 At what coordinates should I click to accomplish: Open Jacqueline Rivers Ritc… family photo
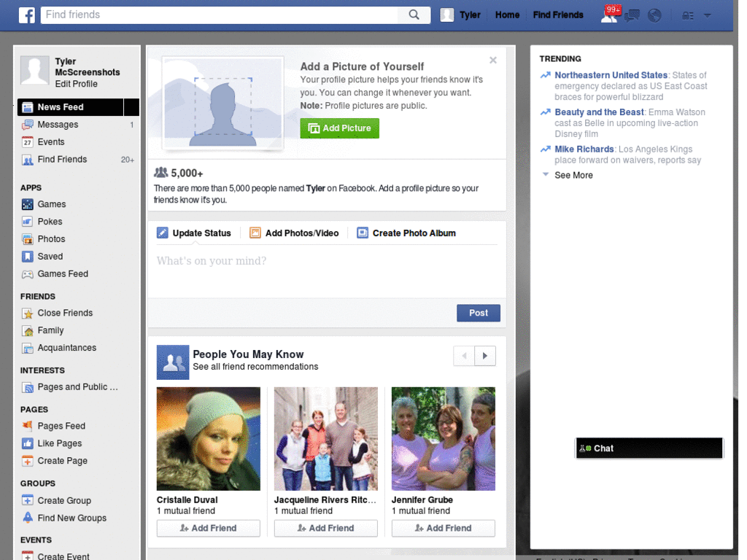tap(326, 439)
